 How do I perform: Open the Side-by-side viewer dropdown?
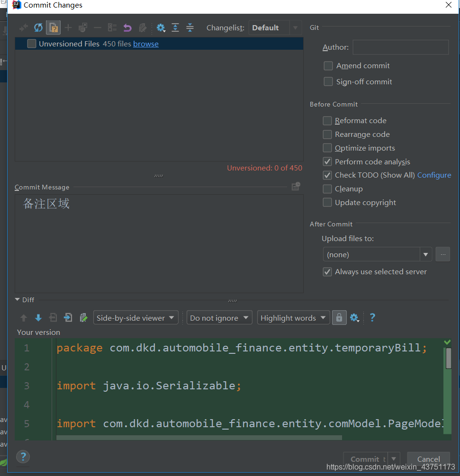[135, 318]
